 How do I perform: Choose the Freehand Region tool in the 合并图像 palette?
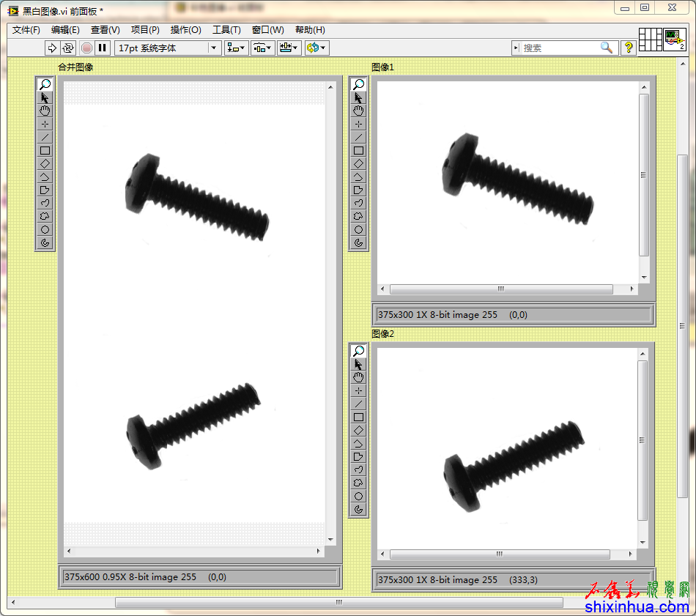(x=45, y=216)
